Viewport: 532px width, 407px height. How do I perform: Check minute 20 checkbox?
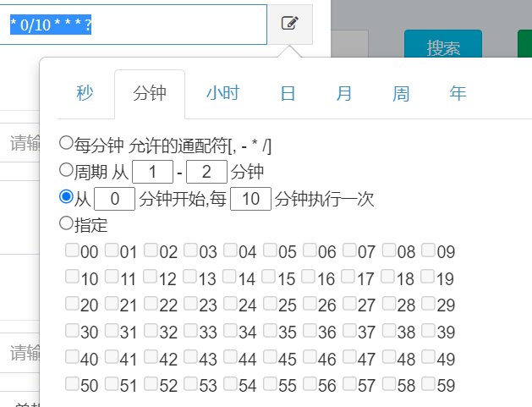tap(72, 304)
